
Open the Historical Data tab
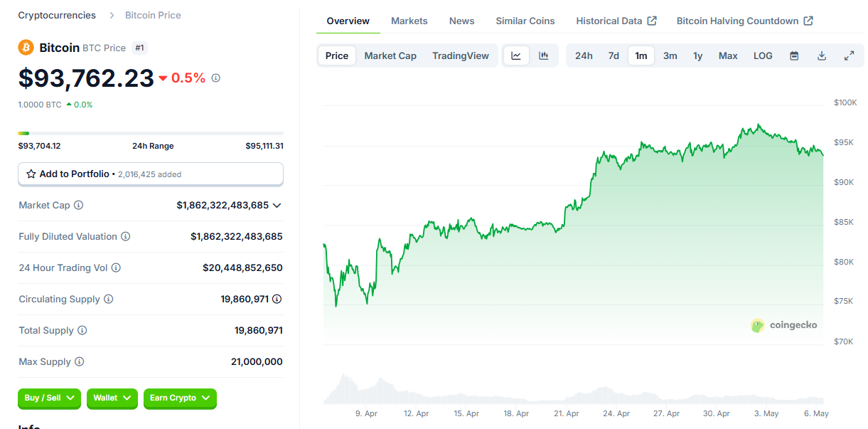tap(616, 21)
